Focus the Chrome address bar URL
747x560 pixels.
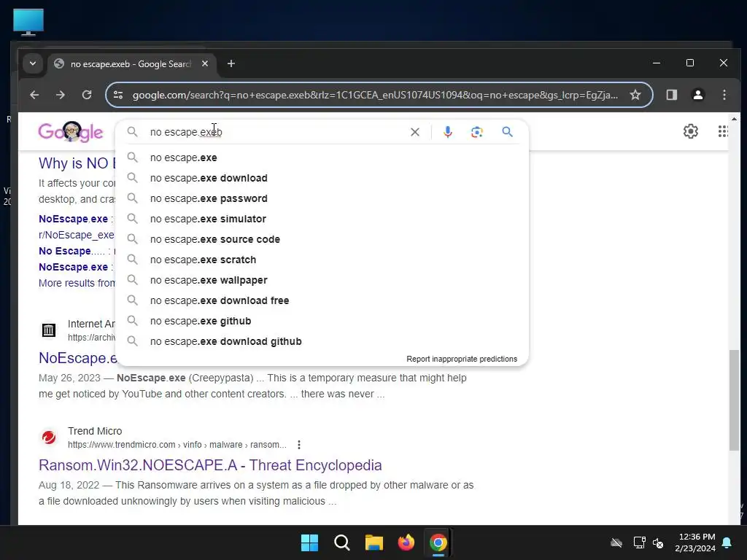(375, 95)
